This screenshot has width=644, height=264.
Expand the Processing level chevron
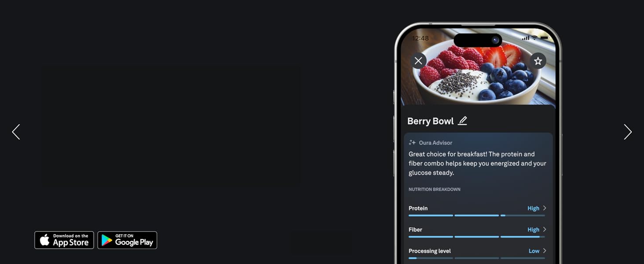[545, 251]
